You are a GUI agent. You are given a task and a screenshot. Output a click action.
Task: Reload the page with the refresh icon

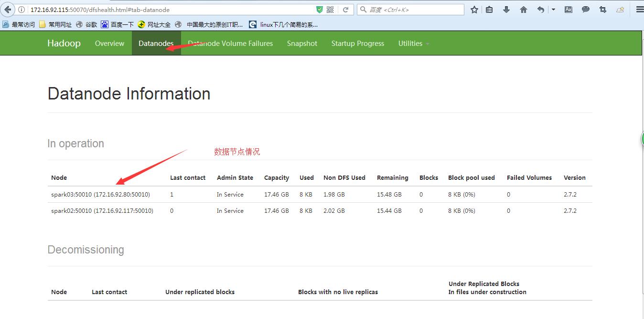point(345,10)
